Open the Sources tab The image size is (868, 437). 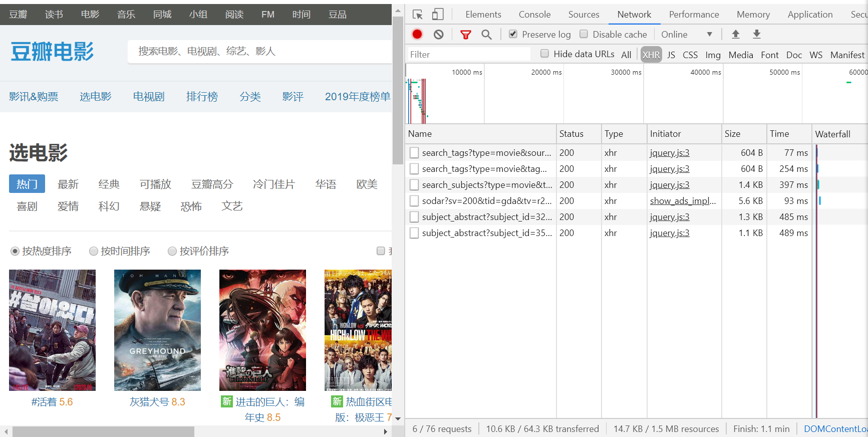[x=584, y=15]
